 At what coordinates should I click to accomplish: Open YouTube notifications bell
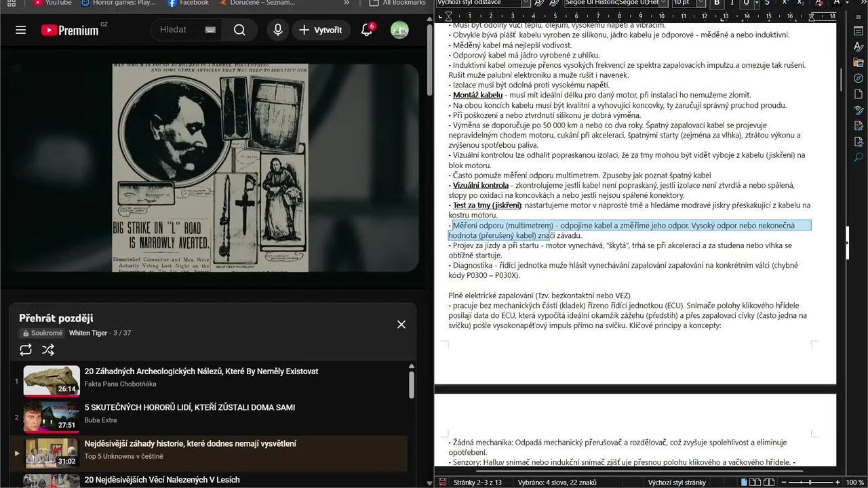pos(367,30)
